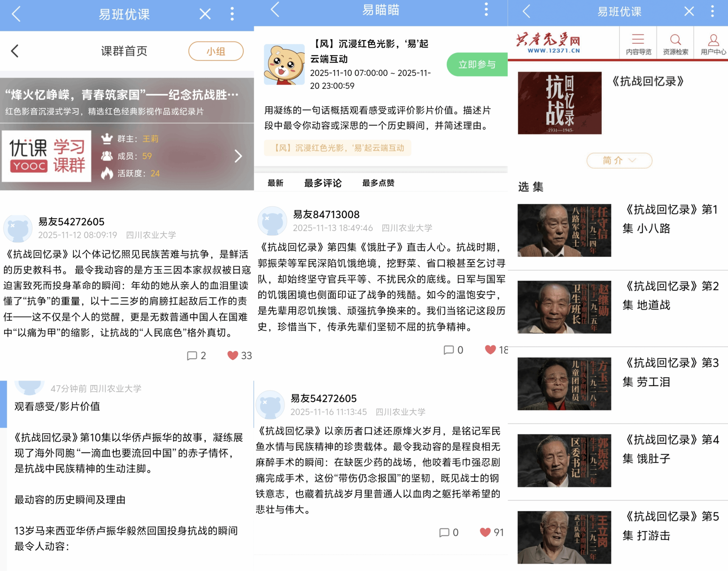The height and width of the screenshot is (571, 728).
Task: Expand the 简介 dropdown
Action: click(619, 160)
